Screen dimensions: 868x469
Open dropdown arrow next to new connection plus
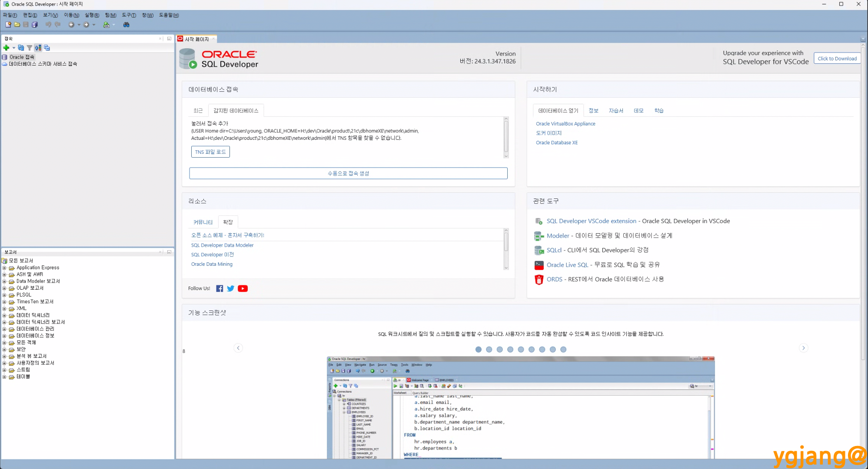point(13,48)
